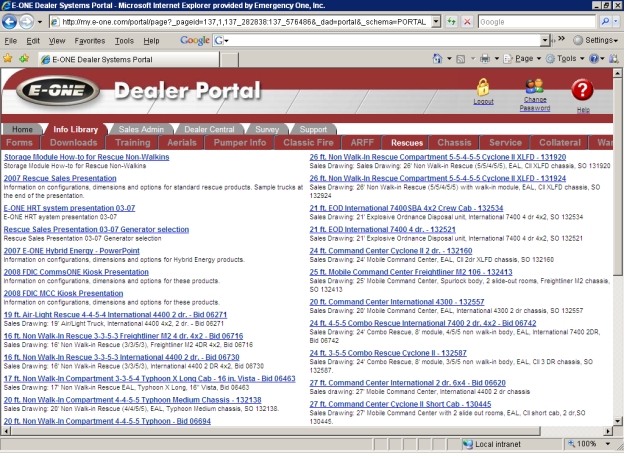The width and height of the screenshot is (624, 453).
Task: Click the red Help question mark icon
Action: point(582,90)
